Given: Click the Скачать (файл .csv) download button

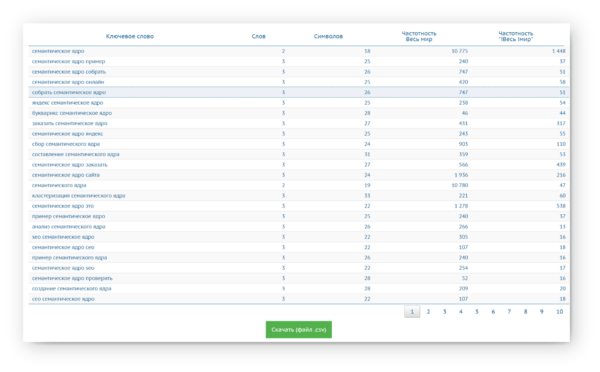Looking at the screenshot, I should (x=298, y=330).
